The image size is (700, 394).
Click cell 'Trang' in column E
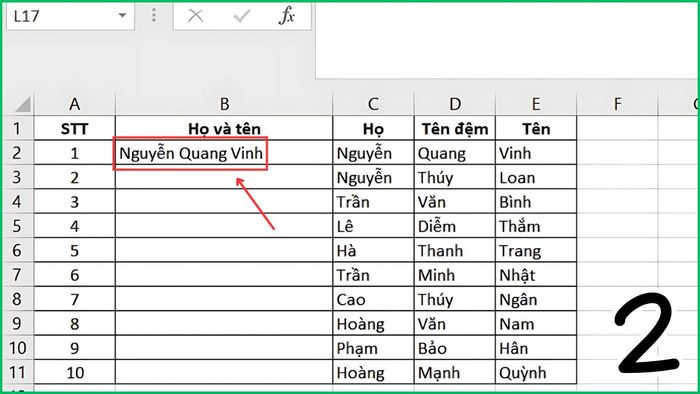(x=536, y=251)
